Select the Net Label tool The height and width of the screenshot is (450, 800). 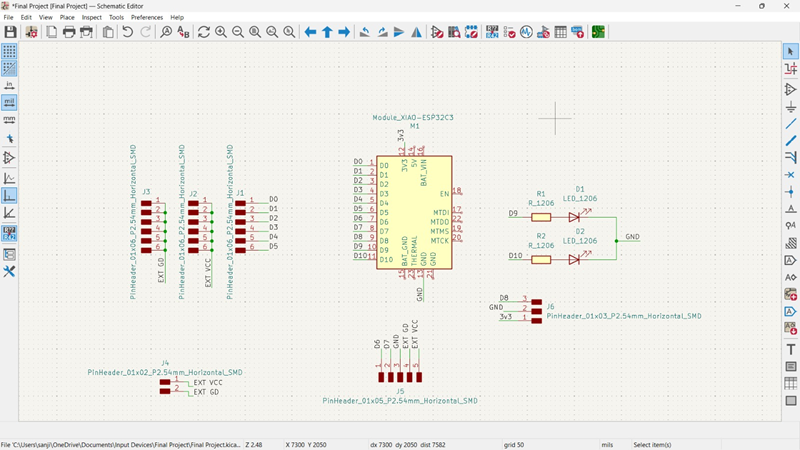tap(791, 209)
